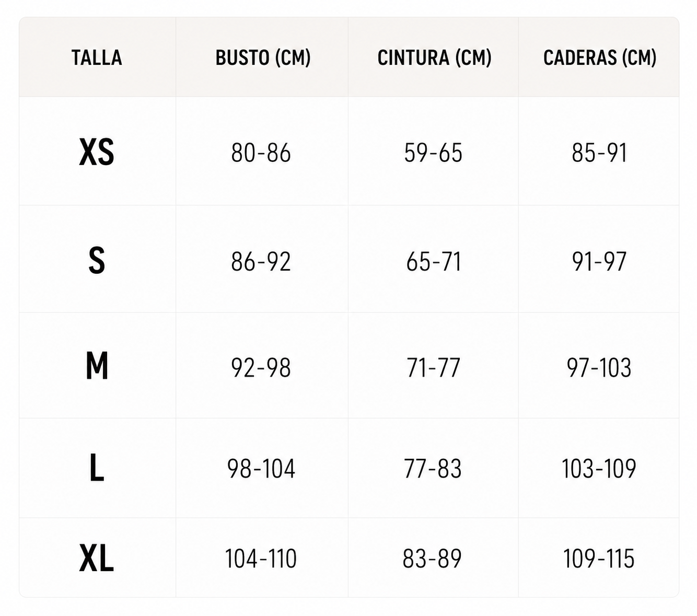697x616 pixels.
Task: Select the BUSTO (CM) column header
Action: [263, 57]
